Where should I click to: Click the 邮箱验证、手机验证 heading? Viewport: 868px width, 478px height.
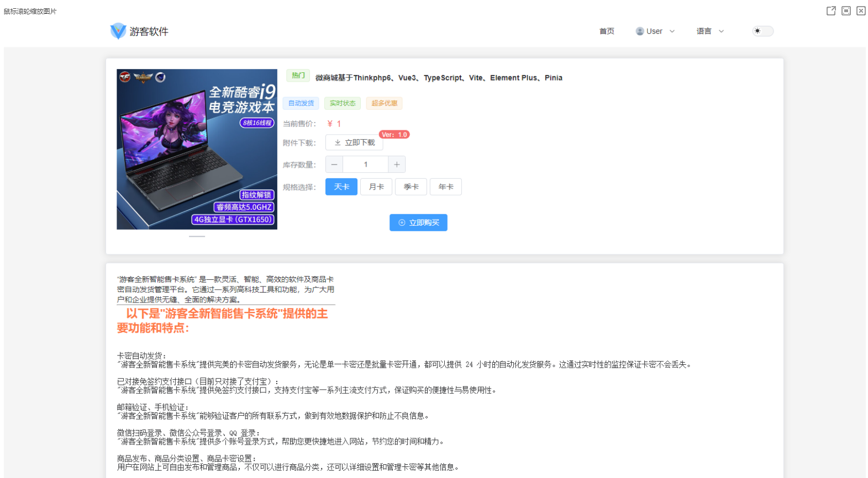coord(152,407)
